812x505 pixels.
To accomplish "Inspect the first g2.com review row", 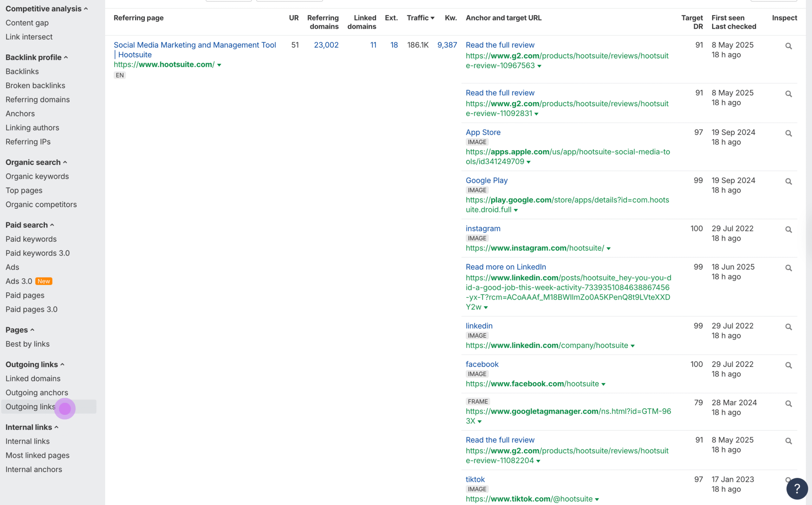I will click(x=788, y=46).
